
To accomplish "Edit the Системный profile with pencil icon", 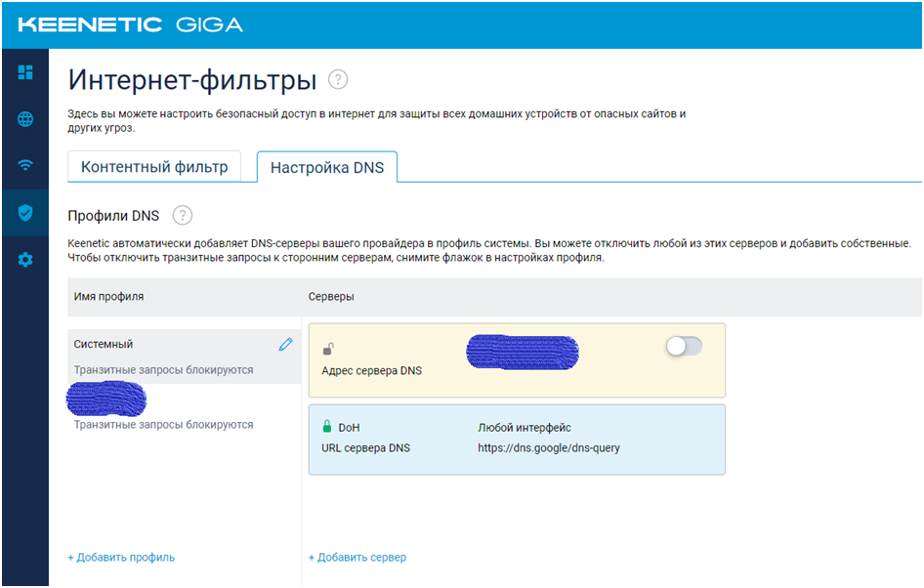I will [x=286, y=344].
